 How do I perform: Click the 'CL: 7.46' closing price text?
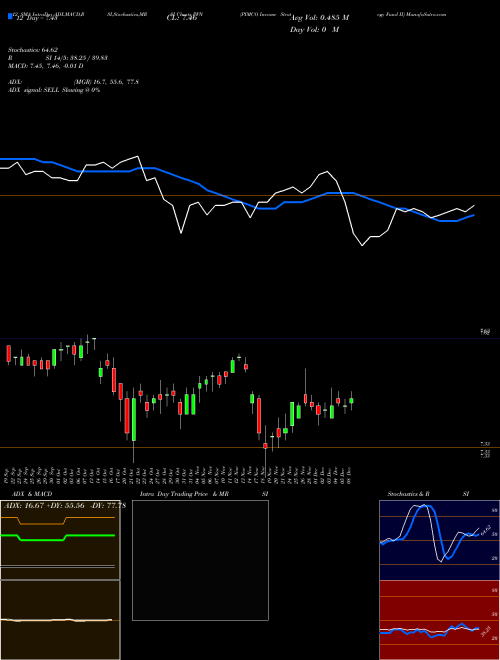(x=182, y=18)
